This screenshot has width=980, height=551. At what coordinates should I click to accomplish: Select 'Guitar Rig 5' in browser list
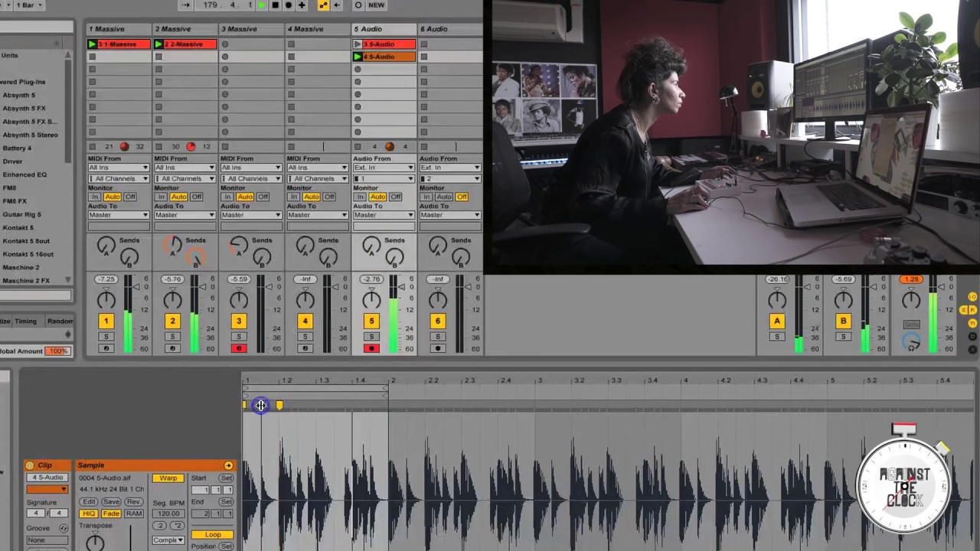point(22,214)
